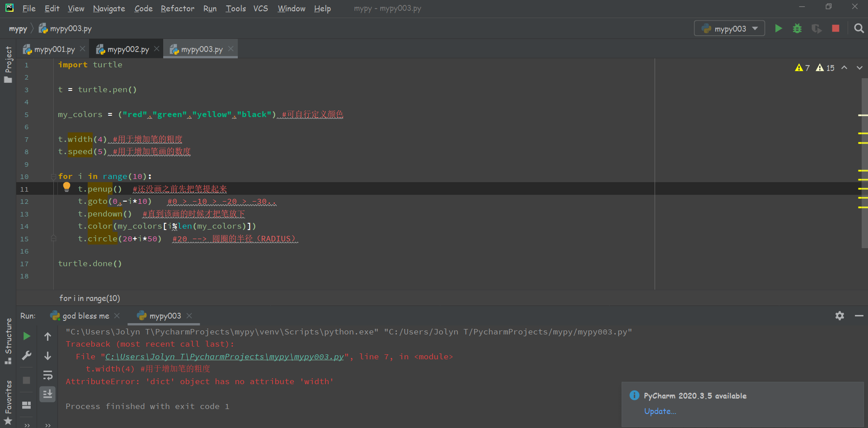Go to next highlighted error arrow
The width and height of the screenshot is (868, 428).
point(859,68)
